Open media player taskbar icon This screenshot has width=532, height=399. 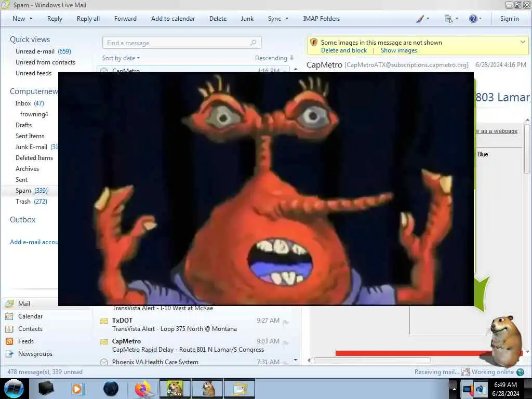pyautogui.click(x=77, y=389)
